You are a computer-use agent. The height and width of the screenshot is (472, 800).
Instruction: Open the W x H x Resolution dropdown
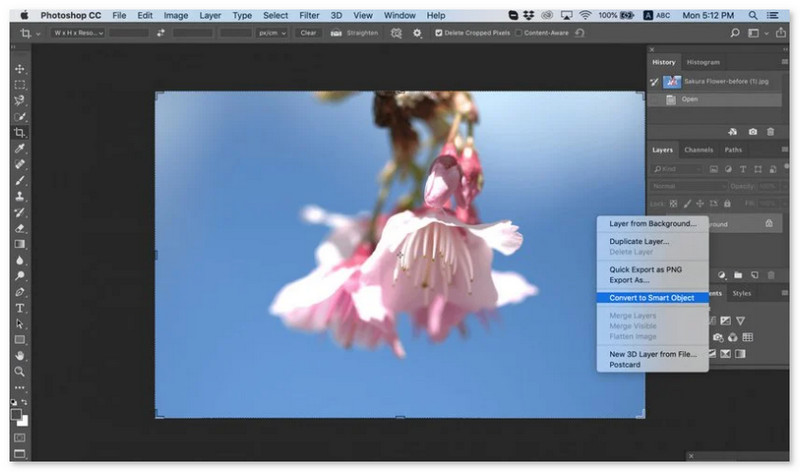78,33
